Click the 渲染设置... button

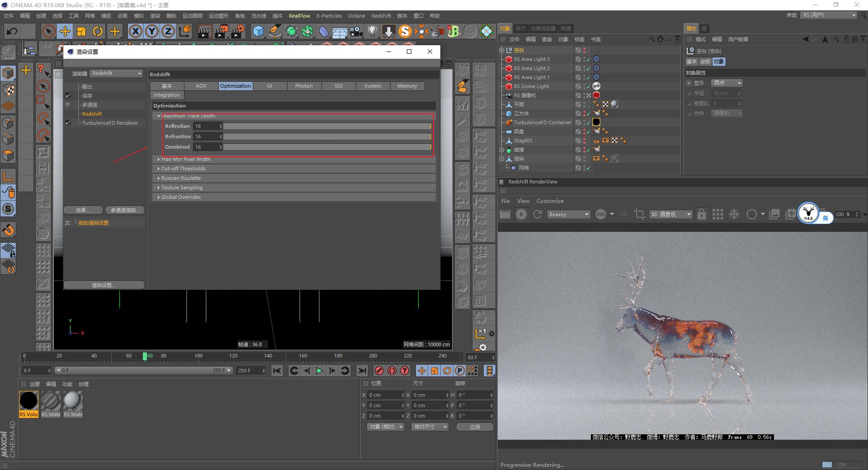(x=104, y=285)
